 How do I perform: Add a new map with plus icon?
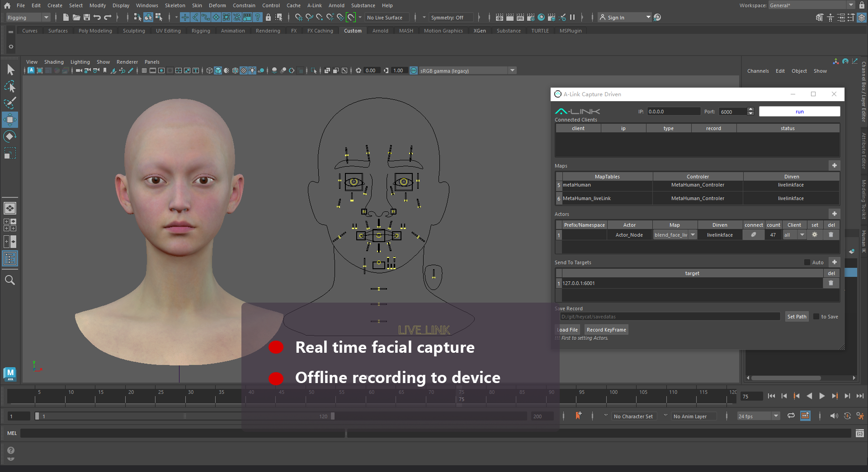click(834, 166)
